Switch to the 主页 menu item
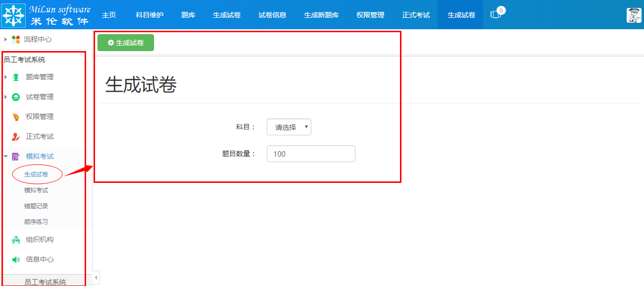This screenshot has height=286, width=644. [x=109, y=14]
